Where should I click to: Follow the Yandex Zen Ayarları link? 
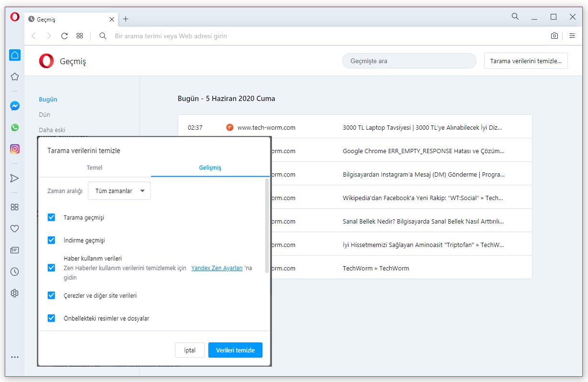pyautogui.click(x=217, y=268)
